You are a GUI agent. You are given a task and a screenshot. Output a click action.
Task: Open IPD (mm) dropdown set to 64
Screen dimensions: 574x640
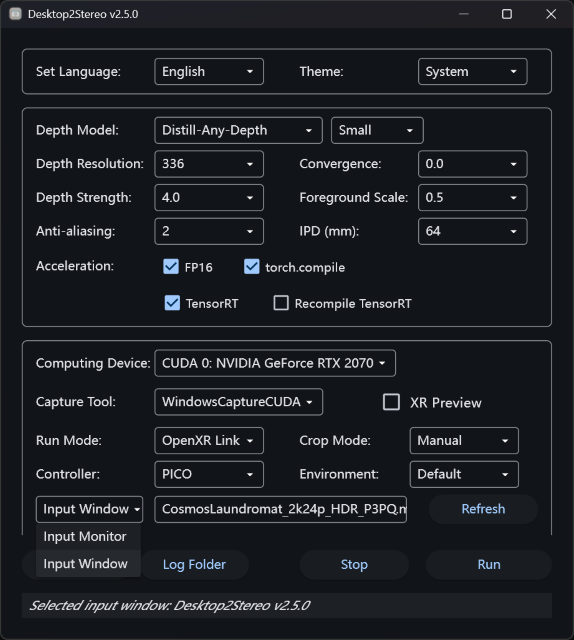[x=472, y=231]
